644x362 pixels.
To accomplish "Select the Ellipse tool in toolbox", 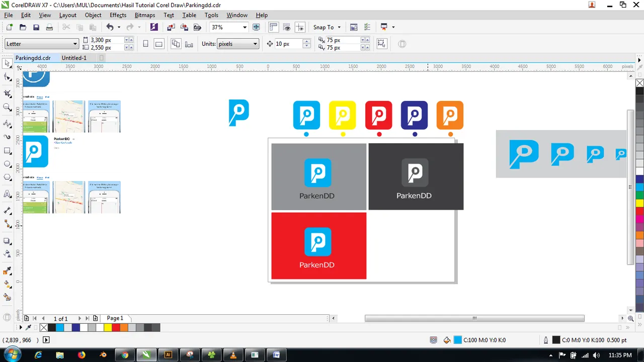I will 7,164.
